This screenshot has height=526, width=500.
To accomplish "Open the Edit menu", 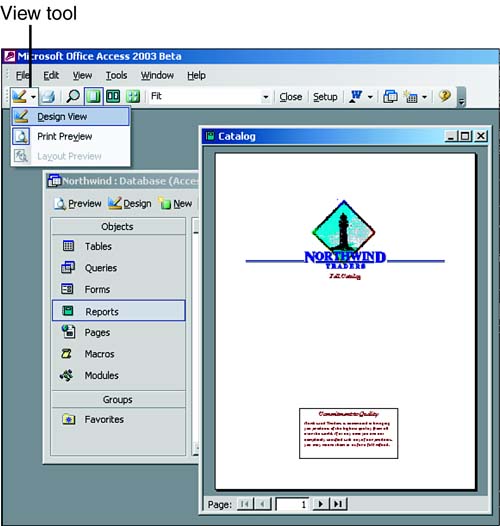I will 51,75.
